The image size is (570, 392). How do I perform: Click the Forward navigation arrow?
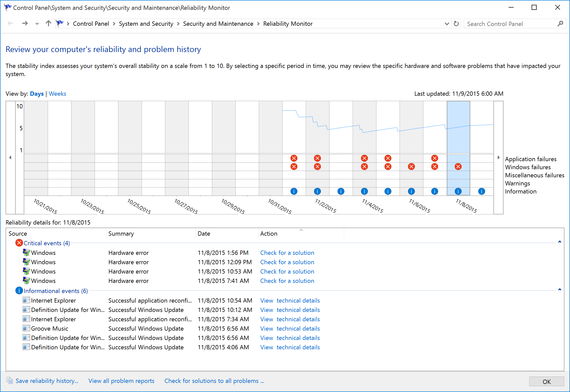[25, 23]
